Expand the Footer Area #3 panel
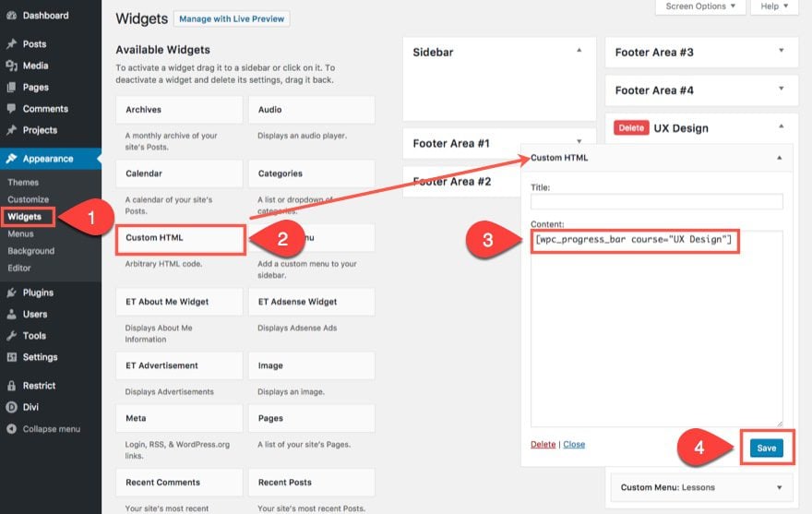 pos(781,52)
